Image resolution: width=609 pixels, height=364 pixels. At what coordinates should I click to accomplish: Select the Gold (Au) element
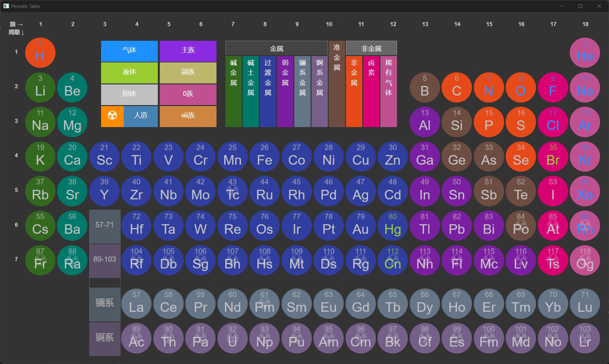click(x=361, y=226)
